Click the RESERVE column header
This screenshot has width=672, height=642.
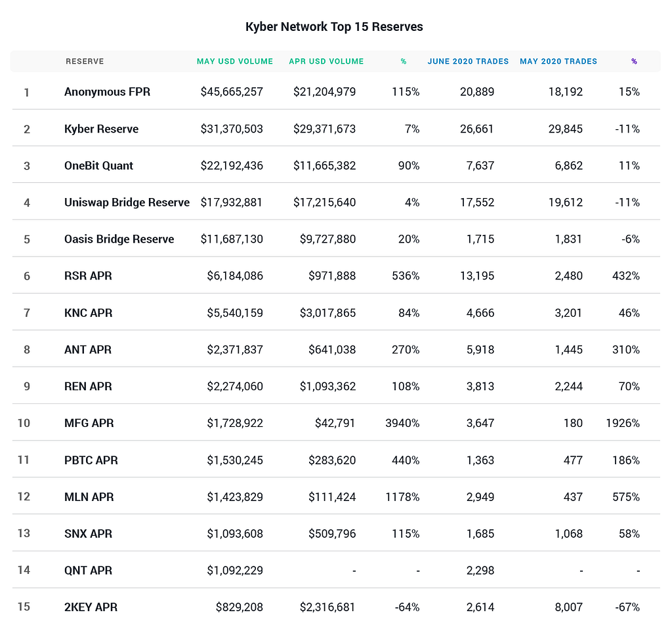(x=85, y=62)
